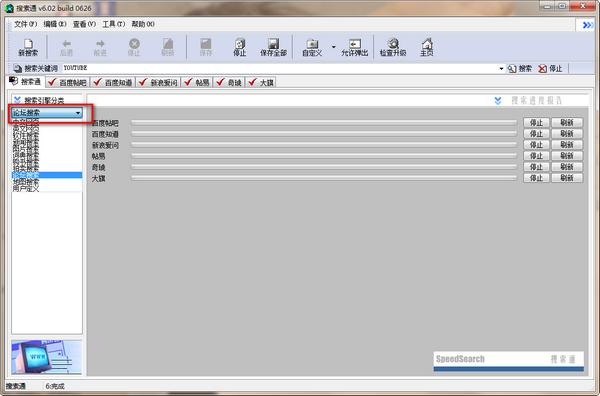600x396 pixels.
Task: Toggle the 大旗 checkmark tab
Action: (x=261, y=82)
